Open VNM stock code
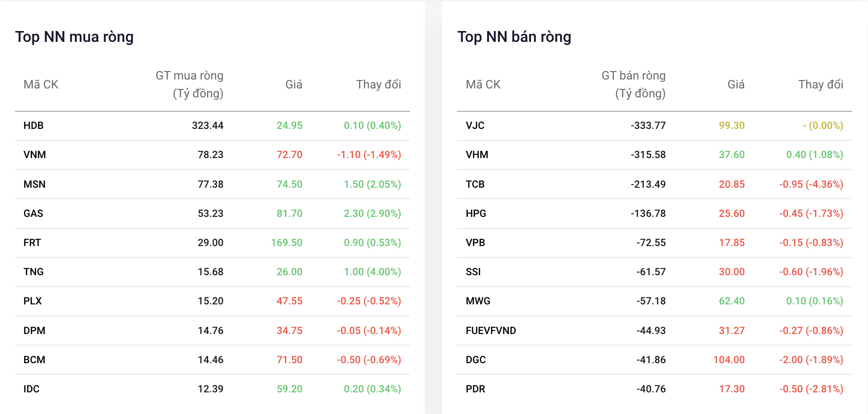Image resolution: width=868 pixels, height=414 pixels. click(x=35, y=155)
